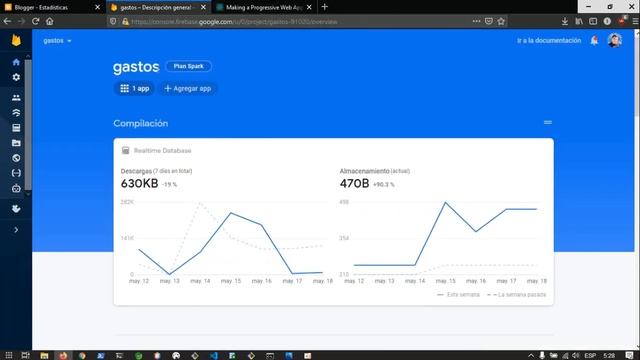Open Firefox downloads panel
Viewport: 640px width, 360px height.
565,21
